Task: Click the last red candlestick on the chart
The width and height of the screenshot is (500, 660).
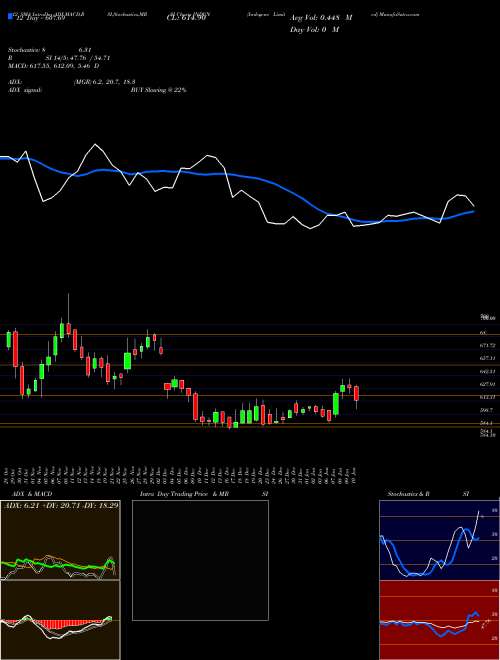Action: pos(356,393)
